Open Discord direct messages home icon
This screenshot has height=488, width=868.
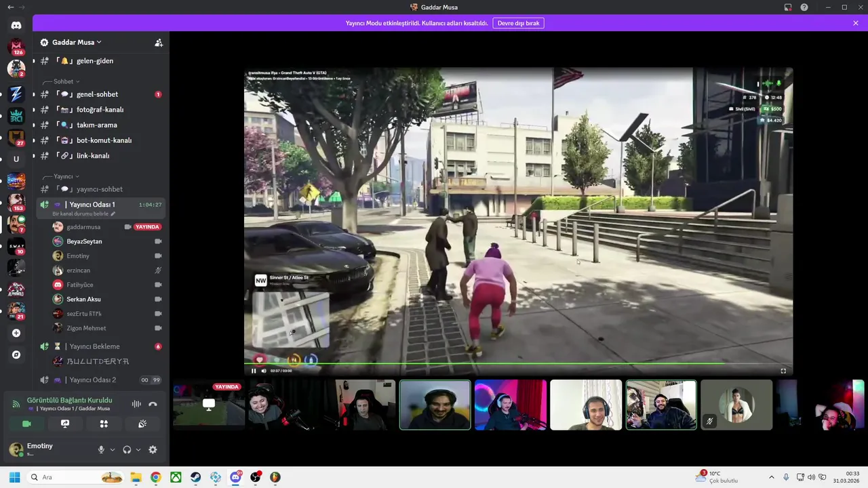pos(16,25)
